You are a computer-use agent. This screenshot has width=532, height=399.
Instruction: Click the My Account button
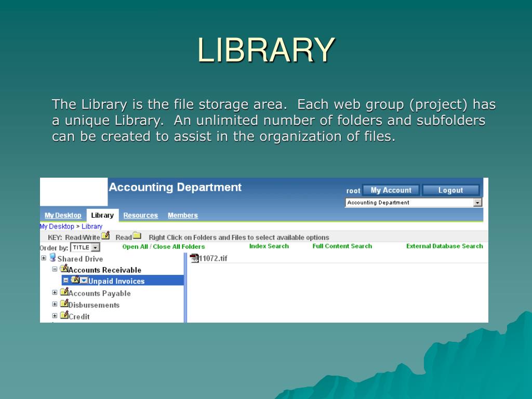391,190
